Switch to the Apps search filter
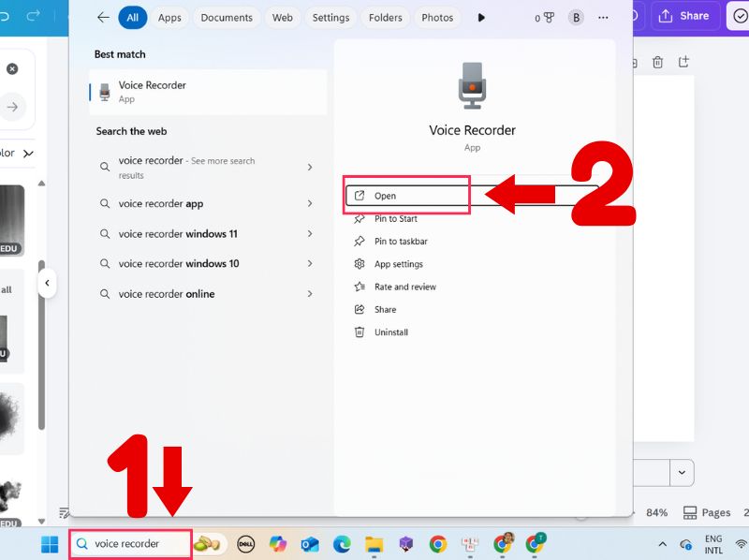 pos(169,18)
